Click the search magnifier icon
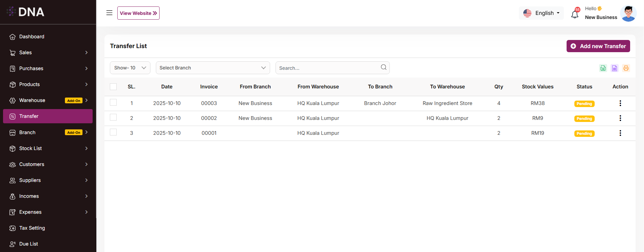Viewport: 644px width, 252px height. [383, 67]
